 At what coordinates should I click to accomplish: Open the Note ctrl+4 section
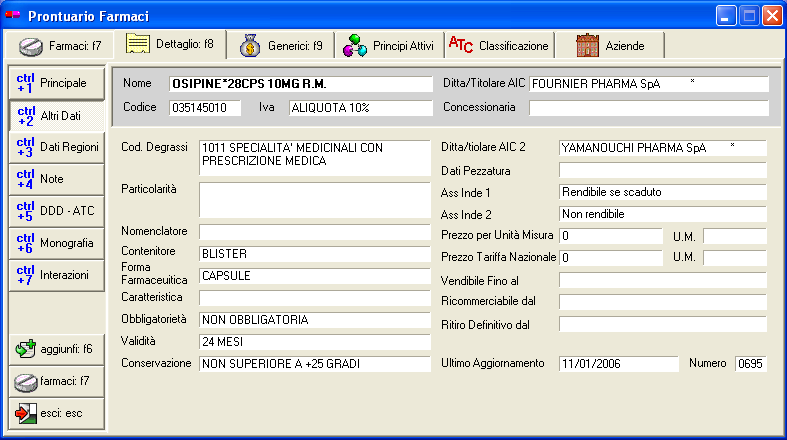click(56, 179)
